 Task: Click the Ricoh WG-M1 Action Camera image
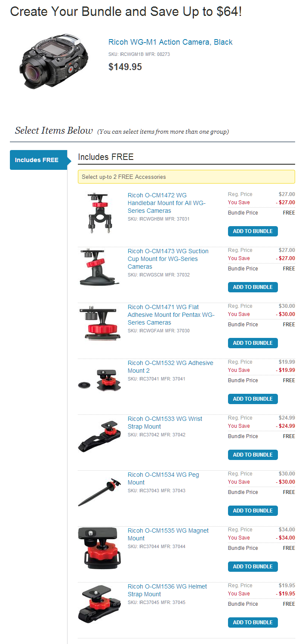pos(53,61)
